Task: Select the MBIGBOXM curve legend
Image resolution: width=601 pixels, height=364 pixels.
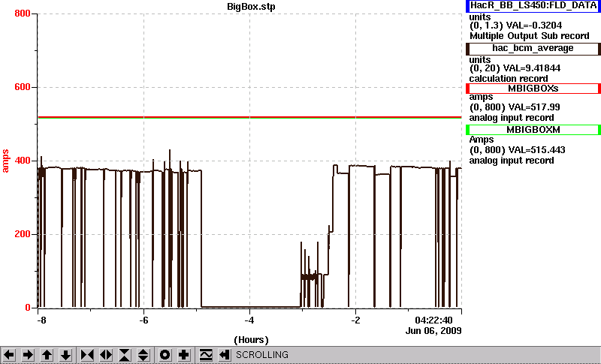Action: coord(533,130)
